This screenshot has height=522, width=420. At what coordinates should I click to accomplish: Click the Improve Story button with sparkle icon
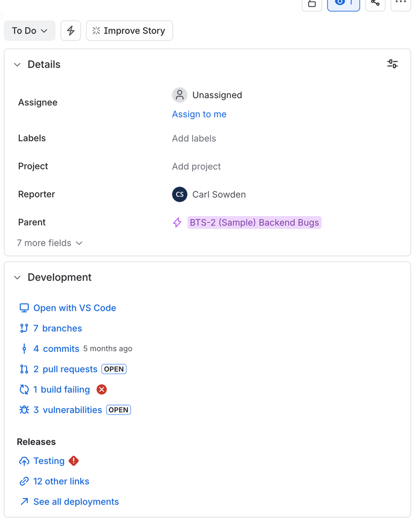[129, 30]
